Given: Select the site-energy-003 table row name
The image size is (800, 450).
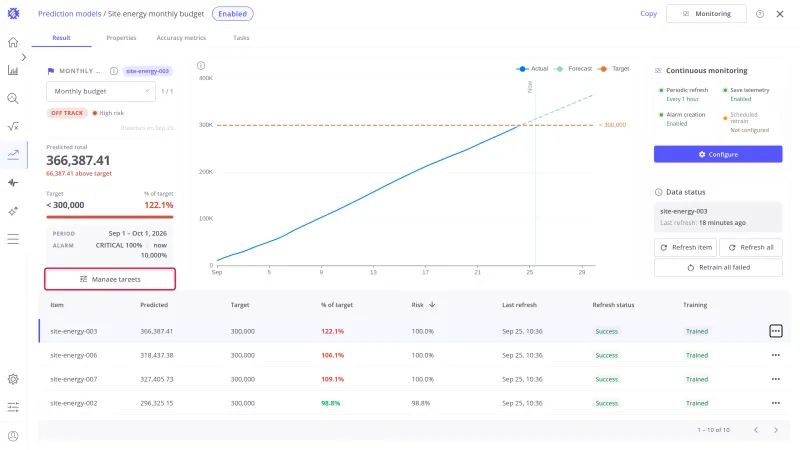Looking at the screenshot, I should pyautogui.click(x=73, y=331).
